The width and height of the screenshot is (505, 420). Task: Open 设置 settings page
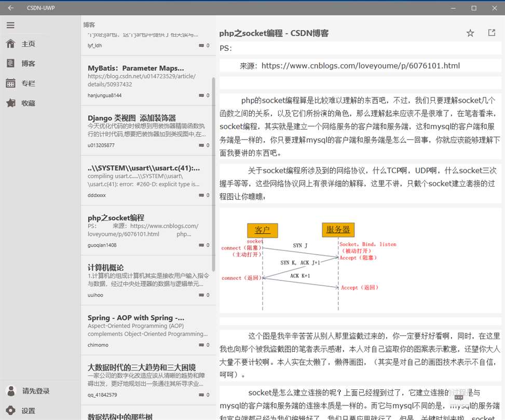(x=29, y=411)
